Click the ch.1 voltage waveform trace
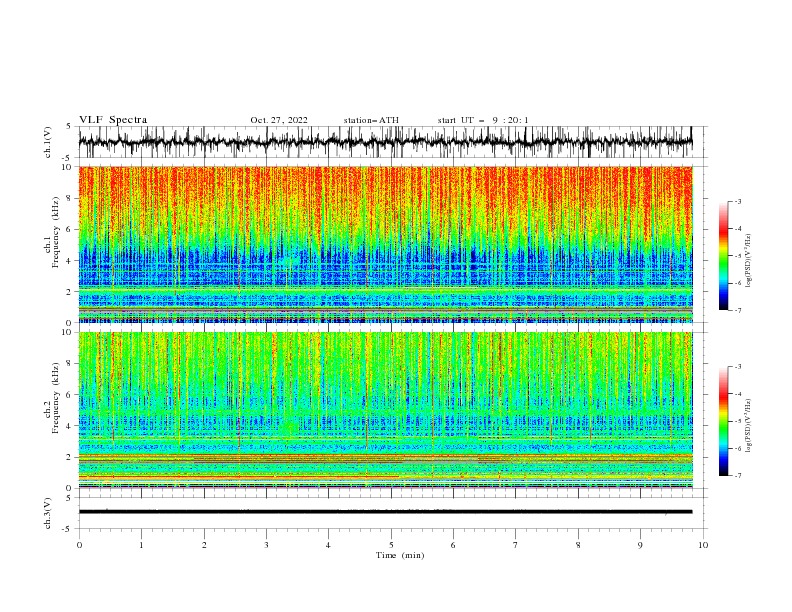Screen dimensions: 792x612 (x=385, y=142)
